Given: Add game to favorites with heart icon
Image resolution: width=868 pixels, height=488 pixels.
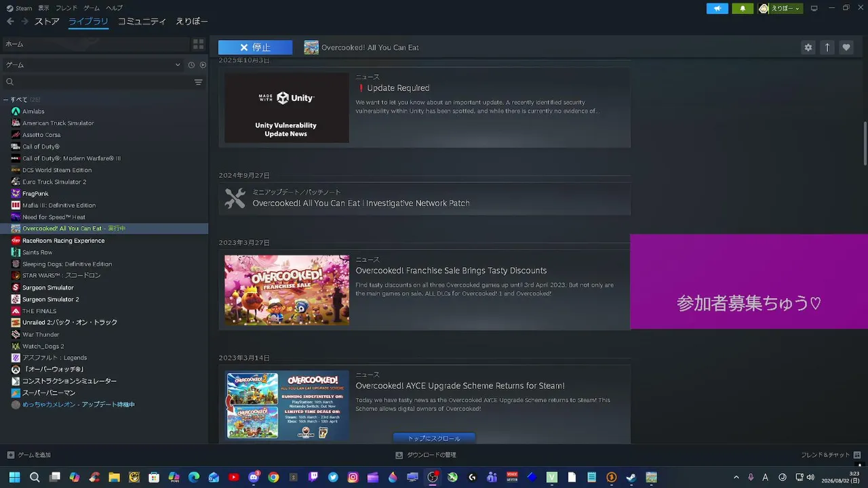Looking at the screenshot, I should 846,47.
